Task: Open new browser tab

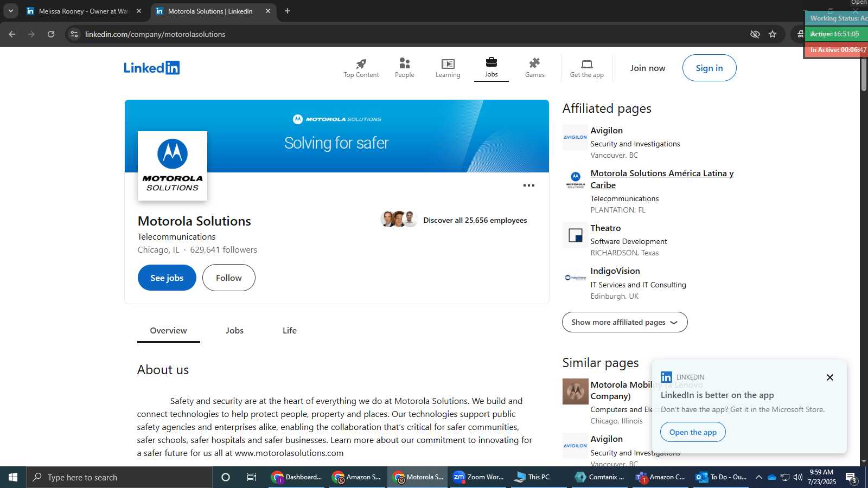Action: point(288,11)
